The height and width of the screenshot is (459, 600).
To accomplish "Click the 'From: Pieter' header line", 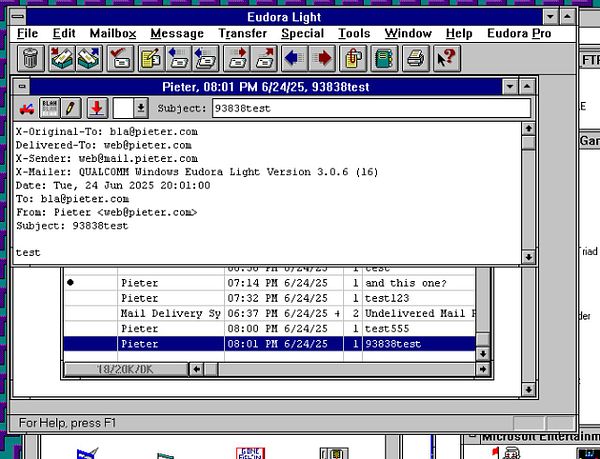I will (106, 212).
